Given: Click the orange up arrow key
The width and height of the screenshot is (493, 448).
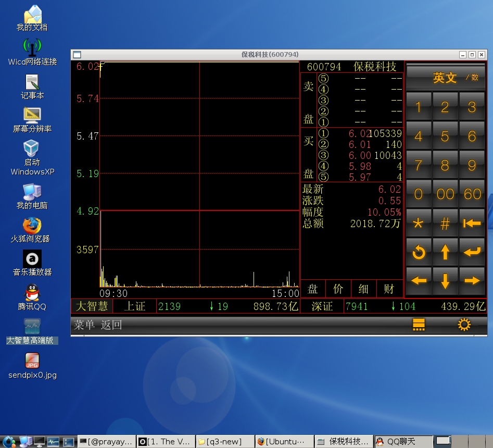Looking at the screenshot, I should pos(445,252).
